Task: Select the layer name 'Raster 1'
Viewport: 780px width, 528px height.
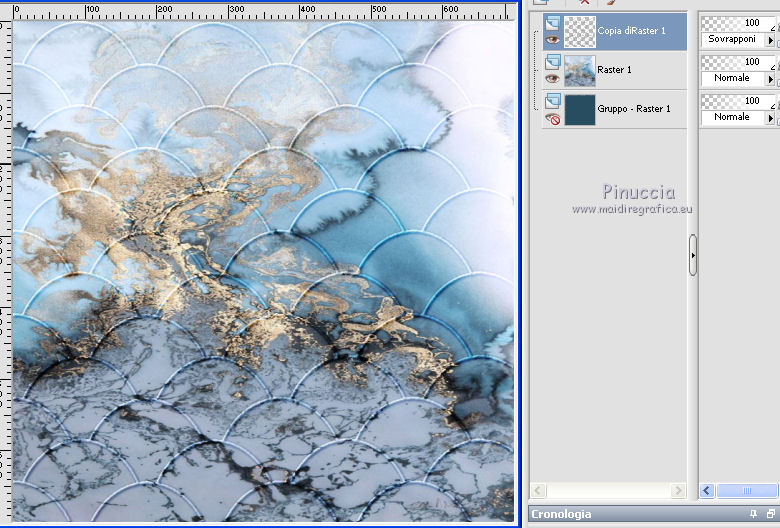Action: coord(614,70)
